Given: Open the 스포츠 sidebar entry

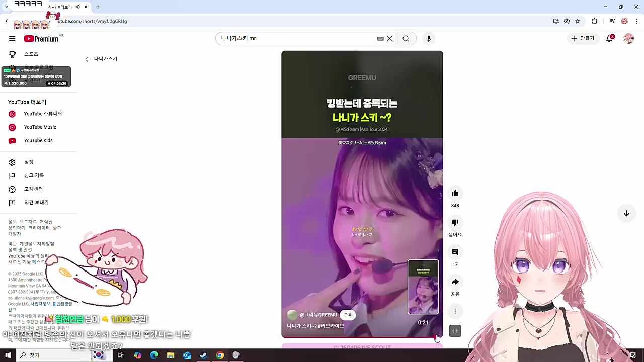Looking at the screenshot, I should [x=31, y=54].
